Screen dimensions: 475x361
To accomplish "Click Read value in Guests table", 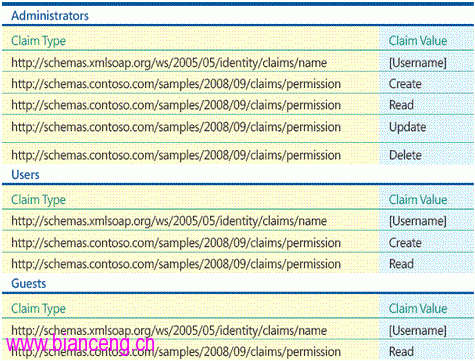I will [x=401, y=352].
